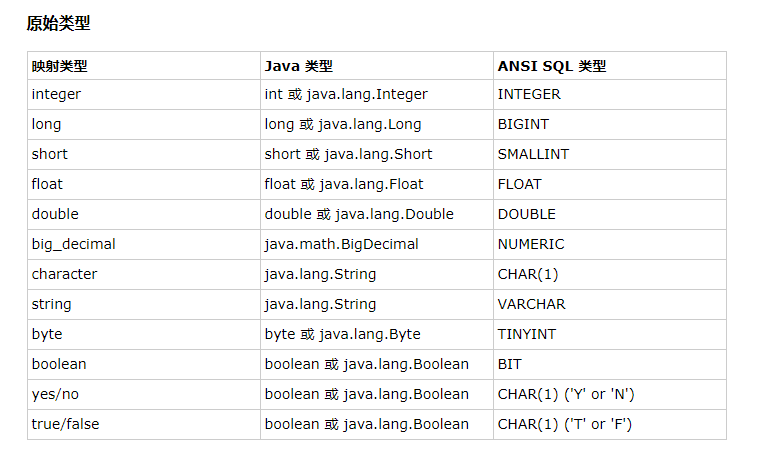Click the Java 类型 column header
The width and height of the screenshot is (761, 459).
coord(298,66)
